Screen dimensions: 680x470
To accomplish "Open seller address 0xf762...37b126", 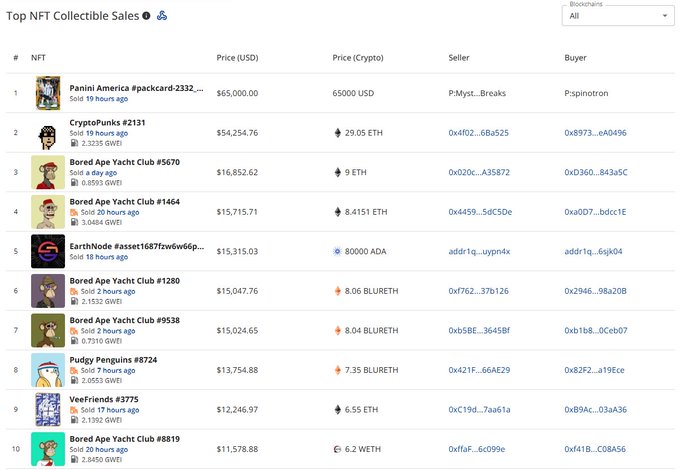I will pos(478,290).
